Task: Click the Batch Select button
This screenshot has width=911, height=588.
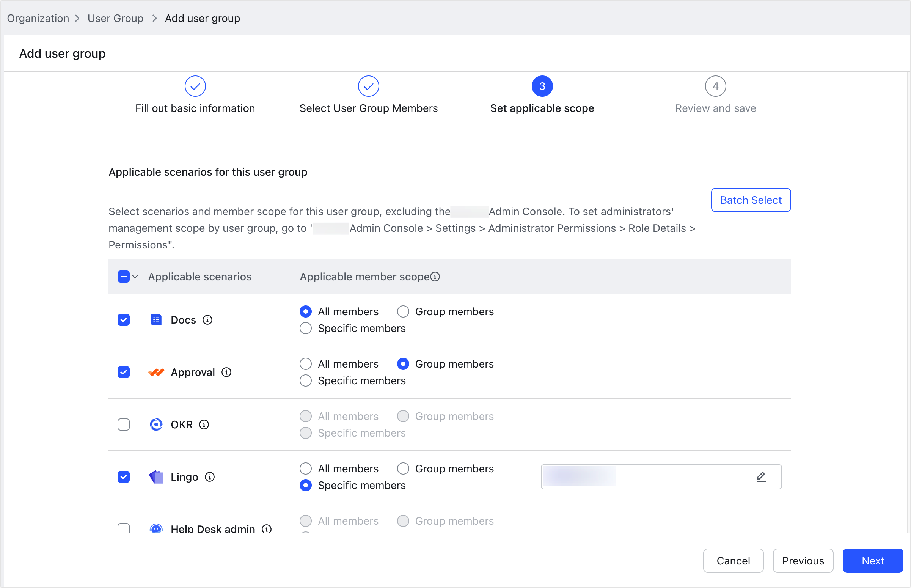Action: [x=751, y=200]
